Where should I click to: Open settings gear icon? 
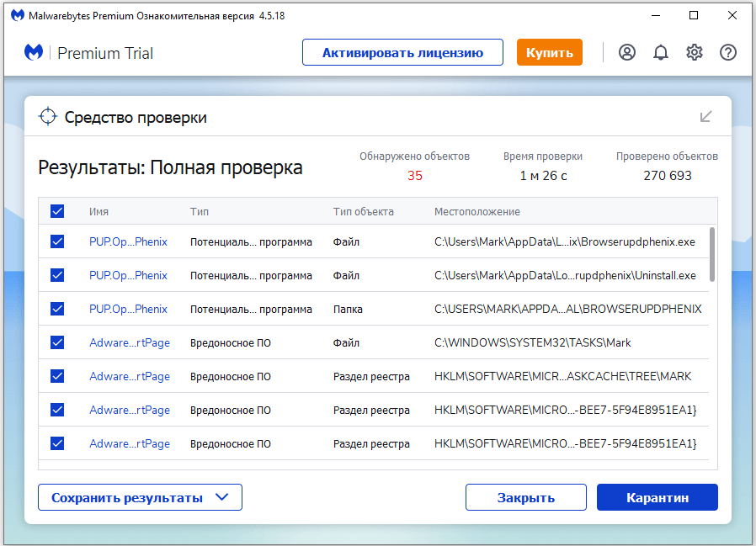coord(695,52)
